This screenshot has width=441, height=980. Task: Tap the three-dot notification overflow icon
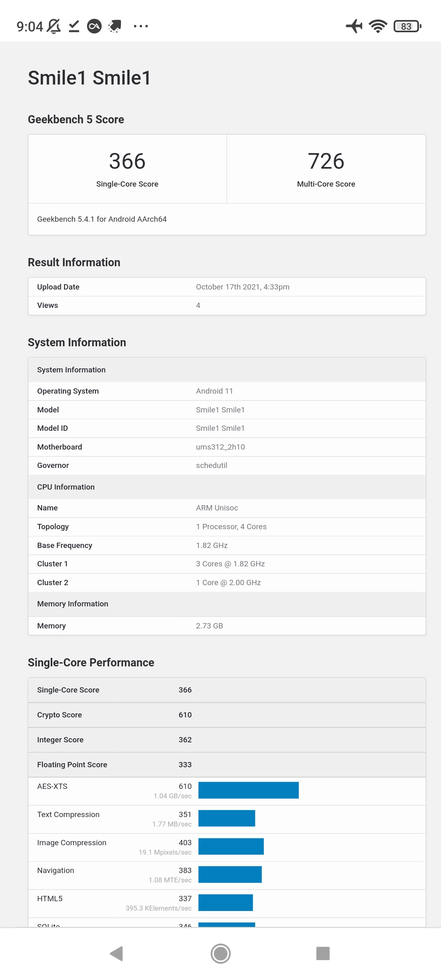(x=141, y=26)
